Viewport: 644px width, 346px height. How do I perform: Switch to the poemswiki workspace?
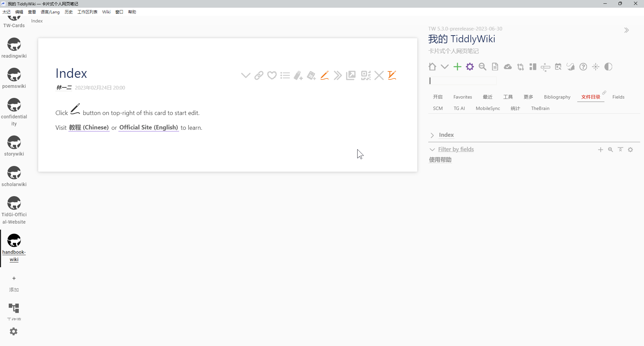point(14,74)
